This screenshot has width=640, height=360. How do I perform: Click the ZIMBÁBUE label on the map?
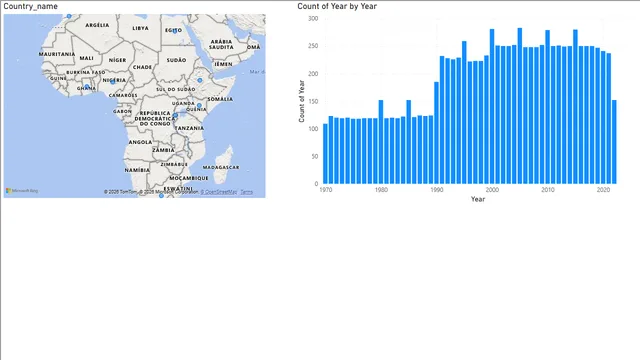pyautogui.click(x=174, y=164)
